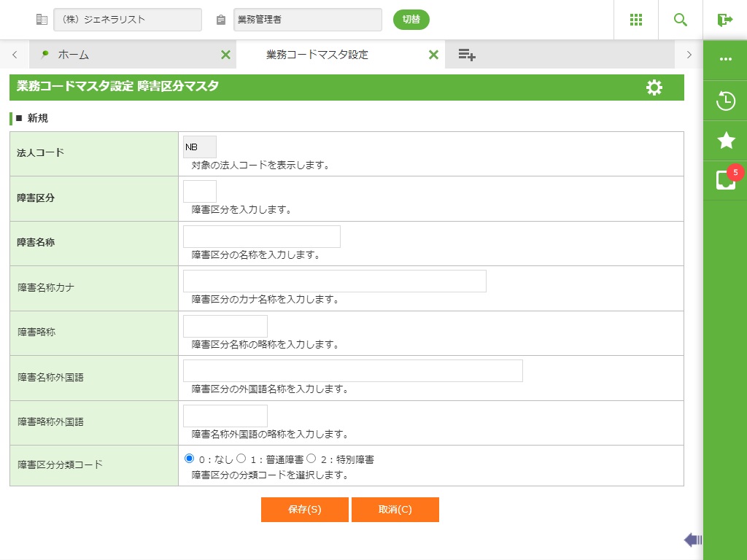Image resolution: width=747 pixels, height=560 pixels.
Task: Collapse side panel with purple arrow
Action: point(692,540)
